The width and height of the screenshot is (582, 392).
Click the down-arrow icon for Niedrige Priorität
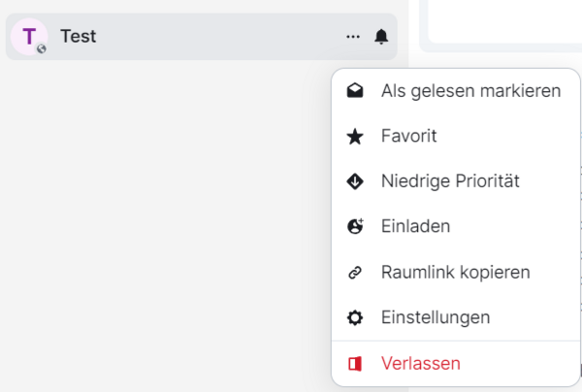pos(355,181)
